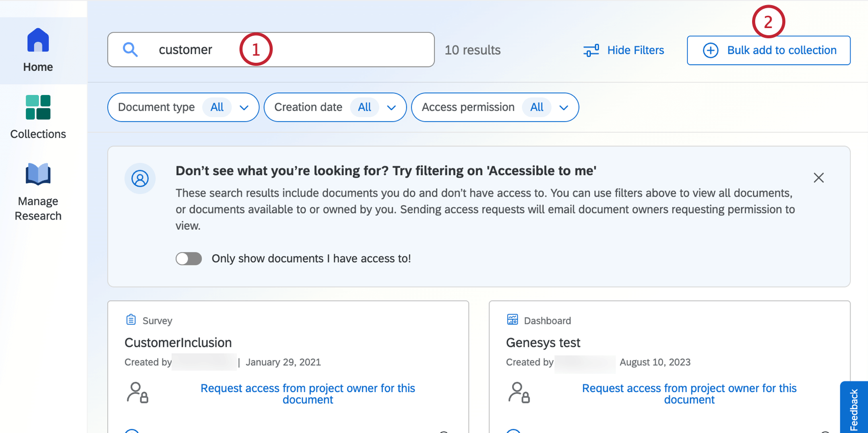Click the Hide Filters slider icon
868x433 pixels.
[591, 50]
